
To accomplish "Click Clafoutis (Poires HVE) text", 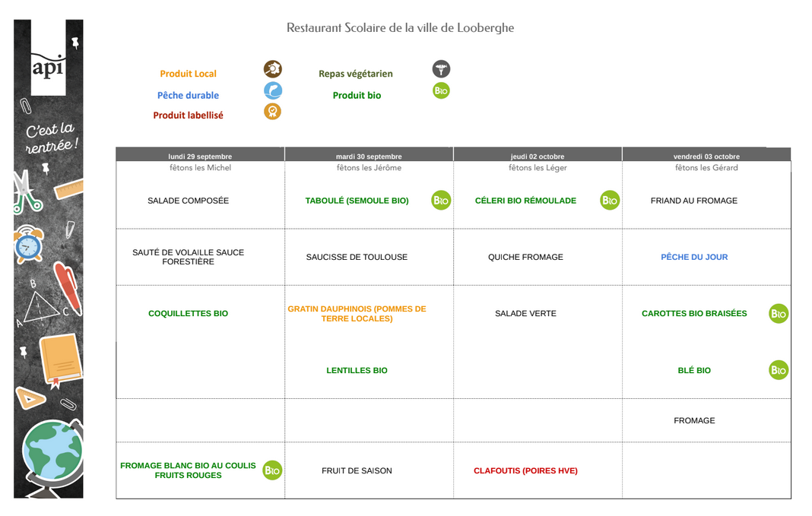I will (525, 471).
